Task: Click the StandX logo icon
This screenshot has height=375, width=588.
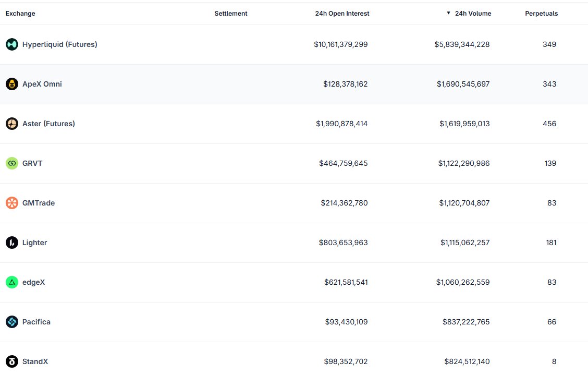Action: [12, 361]
